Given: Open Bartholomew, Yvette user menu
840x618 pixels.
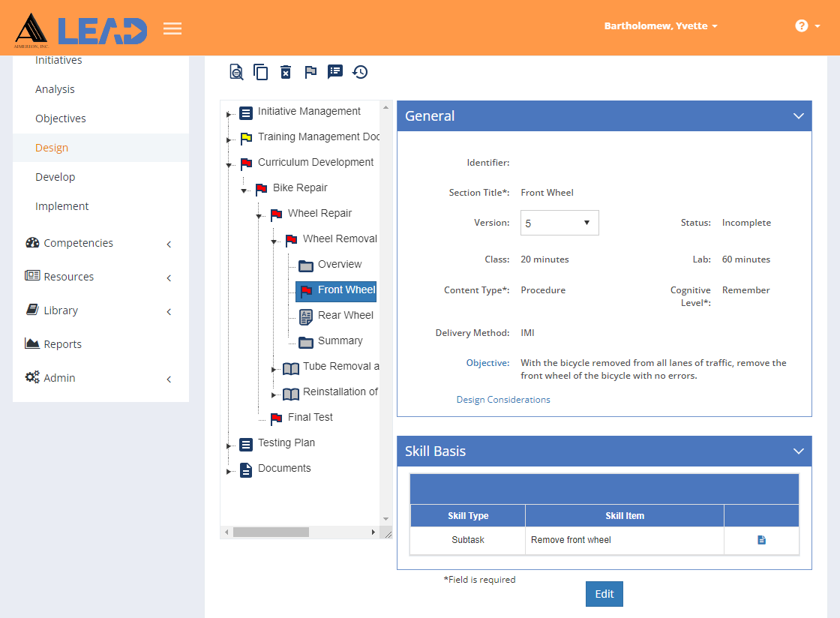Looking at the screenshot, I should [x=661, y=25].
